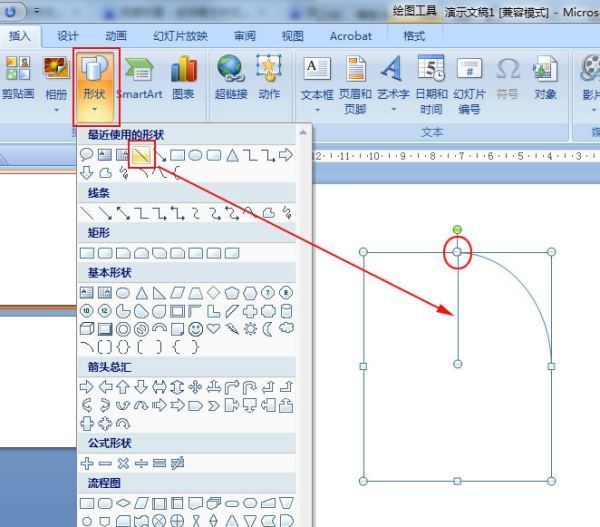600x527 pixels.
Task: Select the highlighted line shape in recent shapes
Action: tap(141, 155)
